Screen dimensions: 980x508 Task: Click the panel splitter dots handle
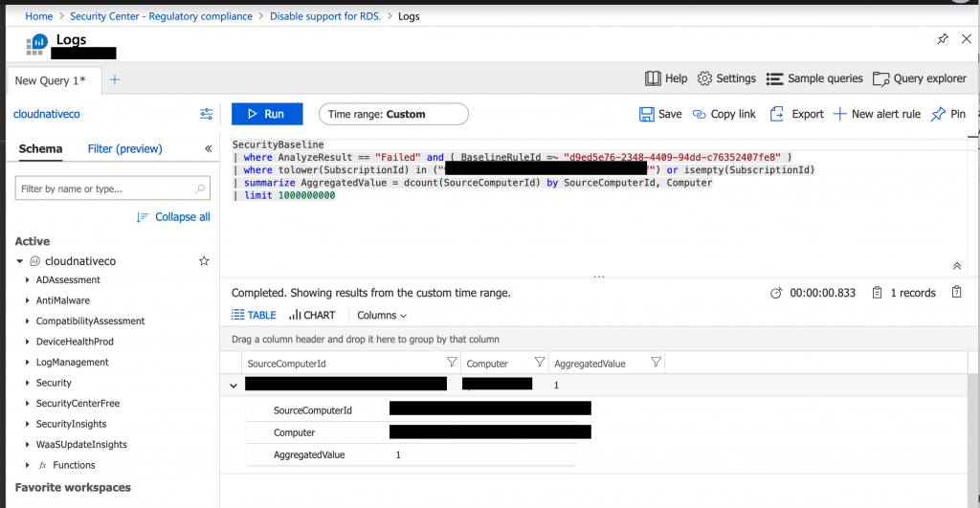point(599,276)
